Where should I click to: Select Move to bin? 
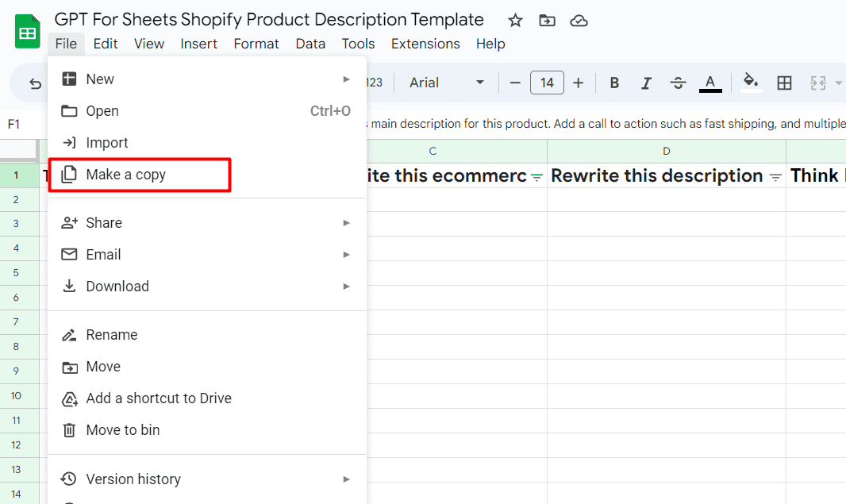[207, 431]
